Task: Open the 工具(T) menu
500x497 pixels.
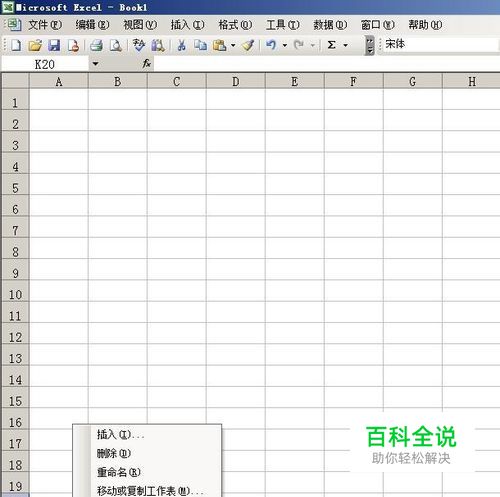Action: coord(283,25)
